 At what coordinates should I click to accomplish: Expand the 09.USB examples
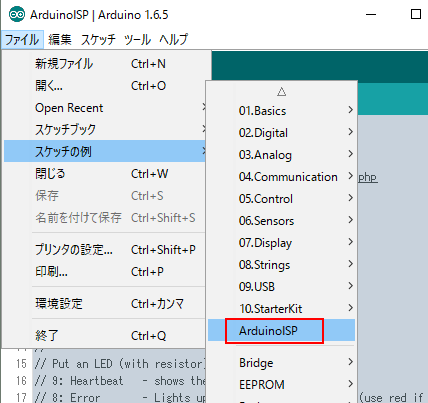[281, 287]
